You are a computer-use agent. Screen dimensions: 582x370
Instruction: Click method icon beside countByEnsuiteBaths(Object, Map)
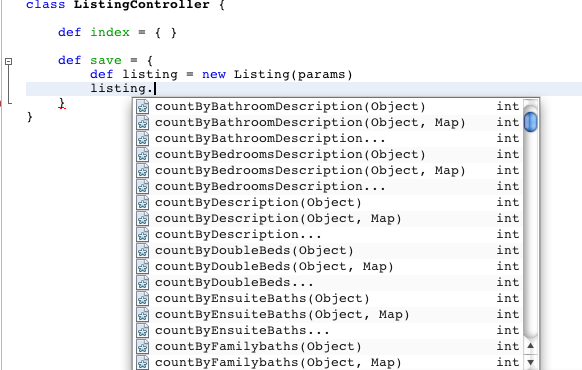143,314
